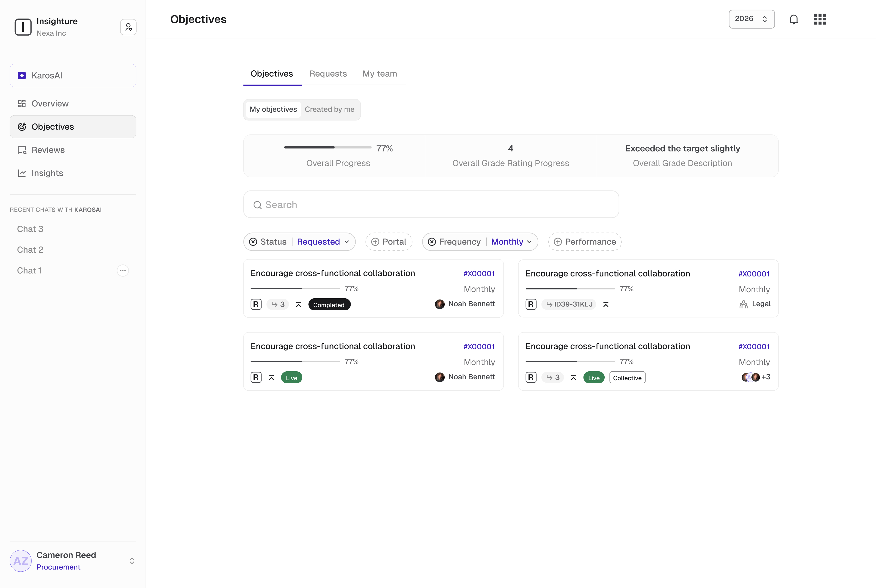Switch to Created by me segment

tap(329, 110)
